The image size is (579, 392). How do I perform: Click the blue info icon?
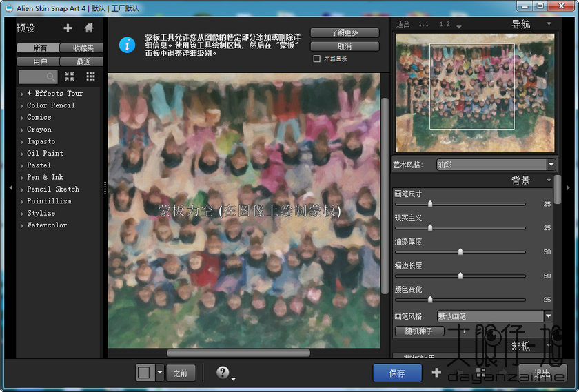tap(127, 45)
